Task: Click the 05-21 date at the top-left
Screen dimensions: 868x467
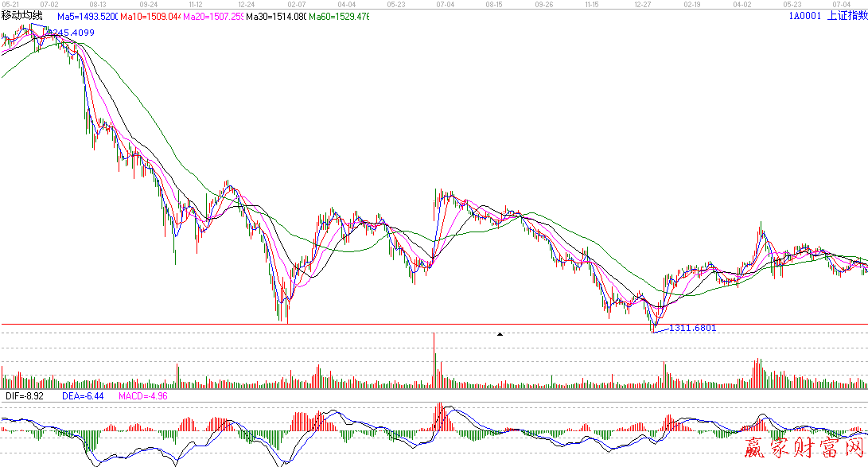Action: point(10,5)
